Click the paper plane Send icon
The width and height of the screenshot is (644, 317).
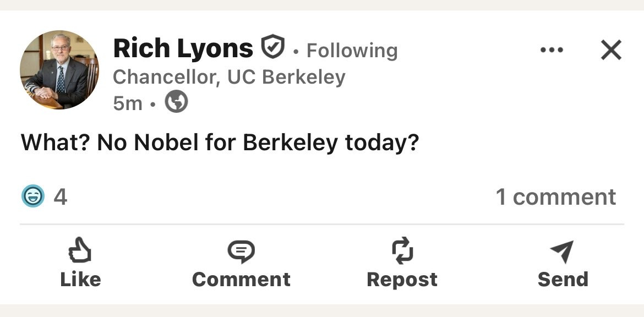[x=562, y=252]
